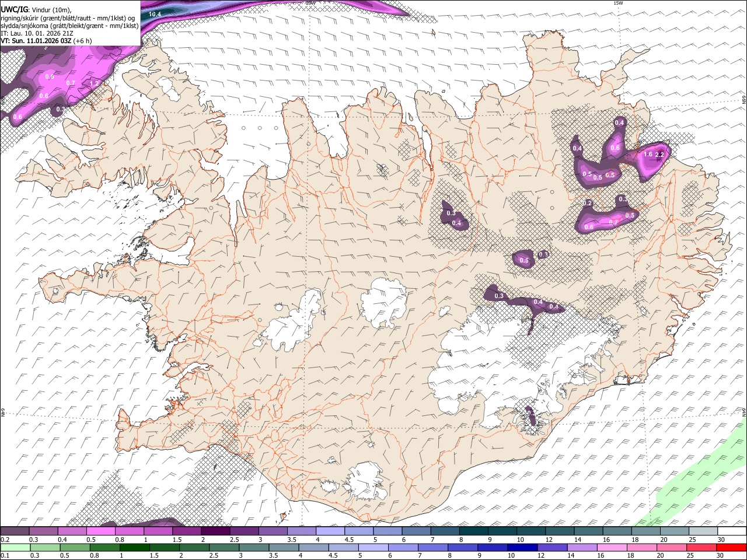Pick upper legend row swatch labeled 0.4
This screenshot has height=560, width=747.
pos(72,531)
